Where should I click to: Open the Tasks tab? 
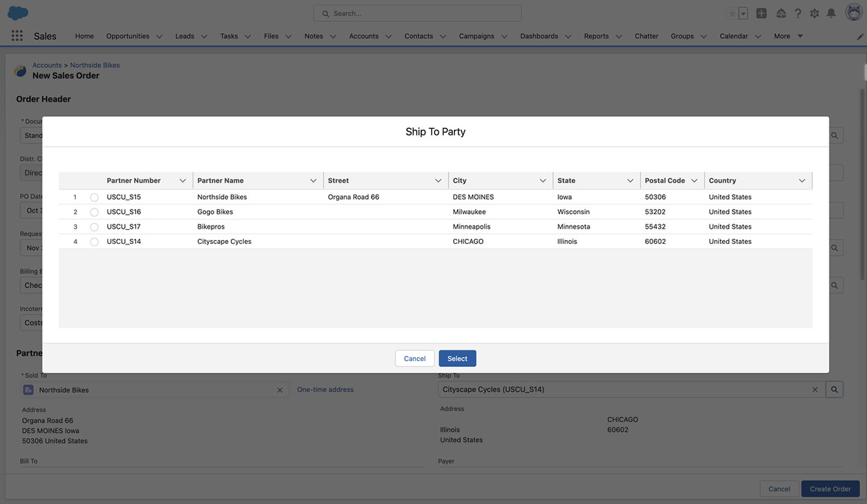pyautogui.click(x=229, y=36)
